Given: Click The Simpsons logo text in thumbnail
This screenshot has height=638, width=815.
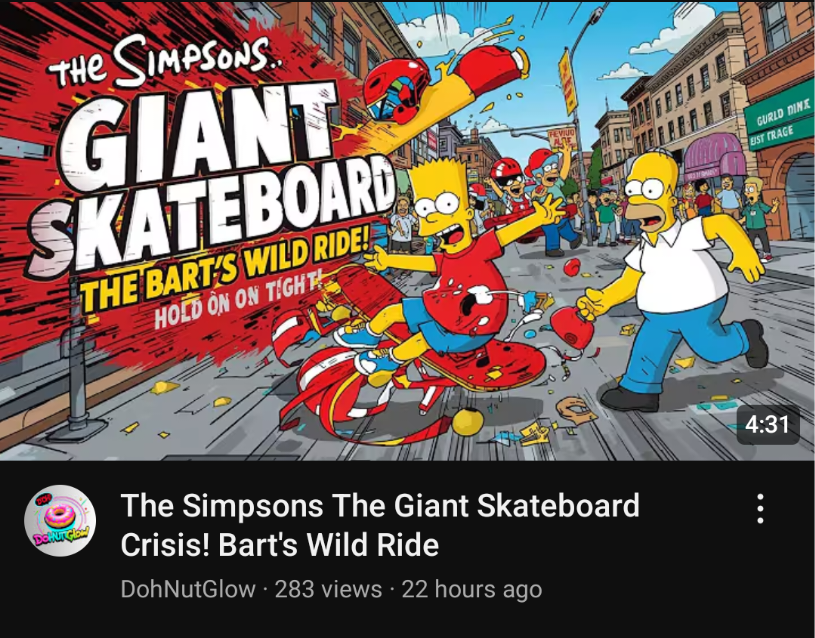Looking at the screenshot, I should (x=167, y=66).
